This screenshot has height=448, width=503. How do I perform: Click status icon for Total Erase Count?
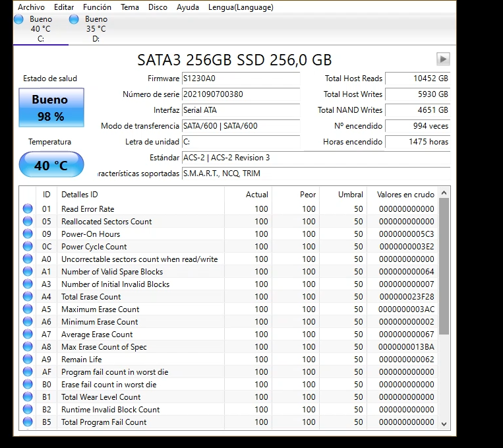tap(28, 296)
